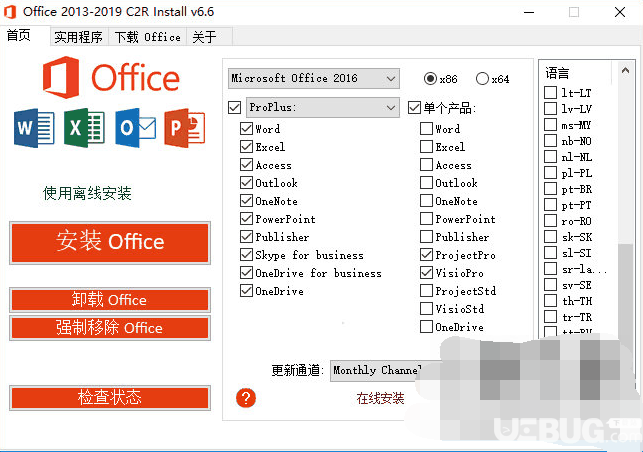Check Excel under 单个产品

click(426, 147)
